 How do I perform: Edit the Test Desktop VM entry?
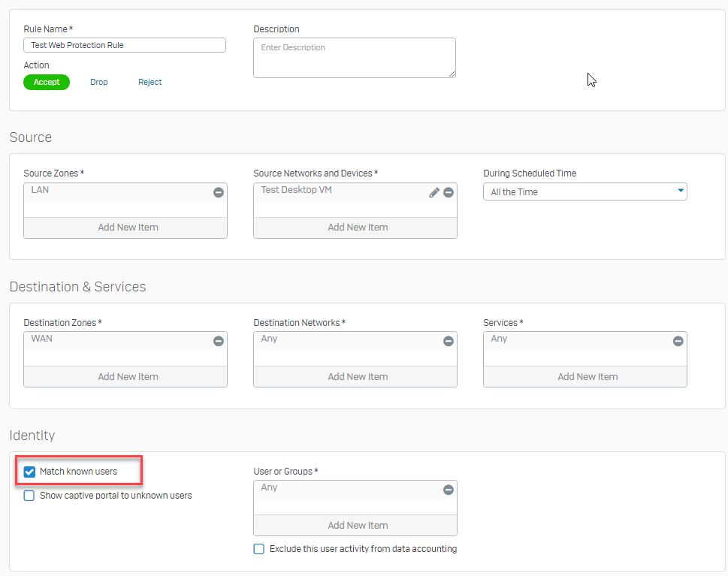[434, 192]
